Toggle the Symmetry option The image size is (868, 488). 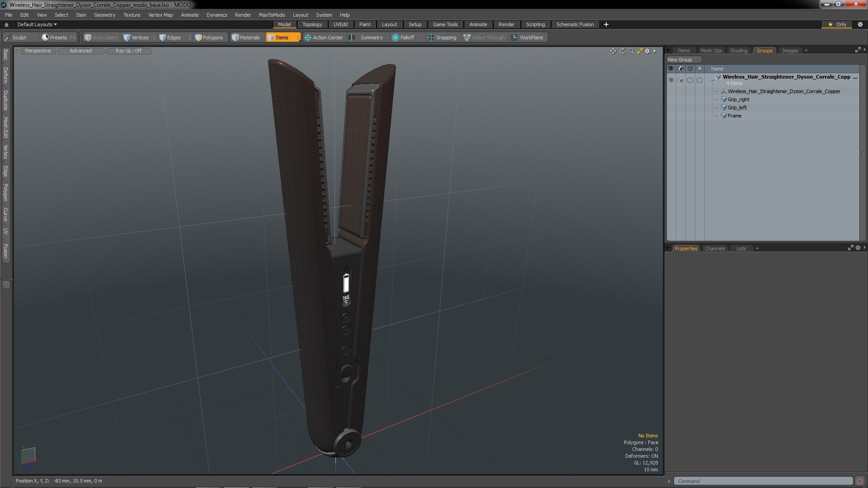click(x=367, y=38)
